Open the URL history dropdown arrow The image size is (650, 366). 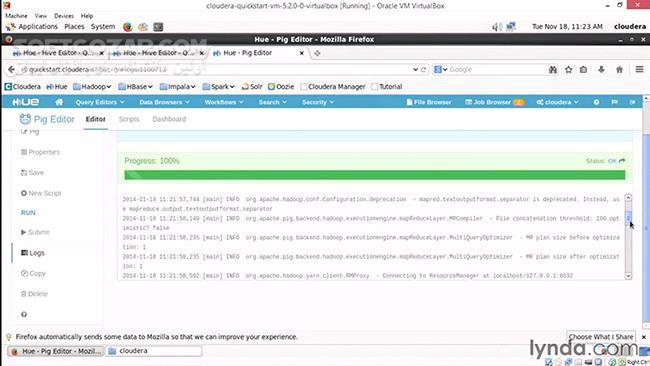415,70
